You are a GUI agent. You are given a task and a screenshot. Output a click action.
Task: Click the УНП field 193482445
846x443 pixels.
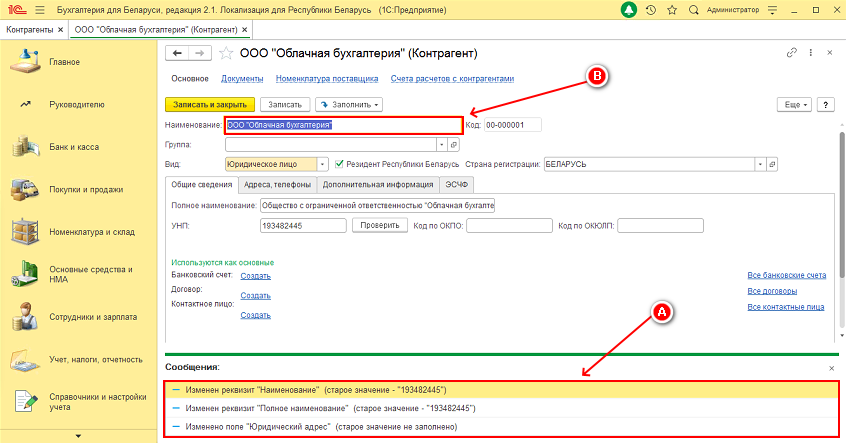[x=303, y=226]
